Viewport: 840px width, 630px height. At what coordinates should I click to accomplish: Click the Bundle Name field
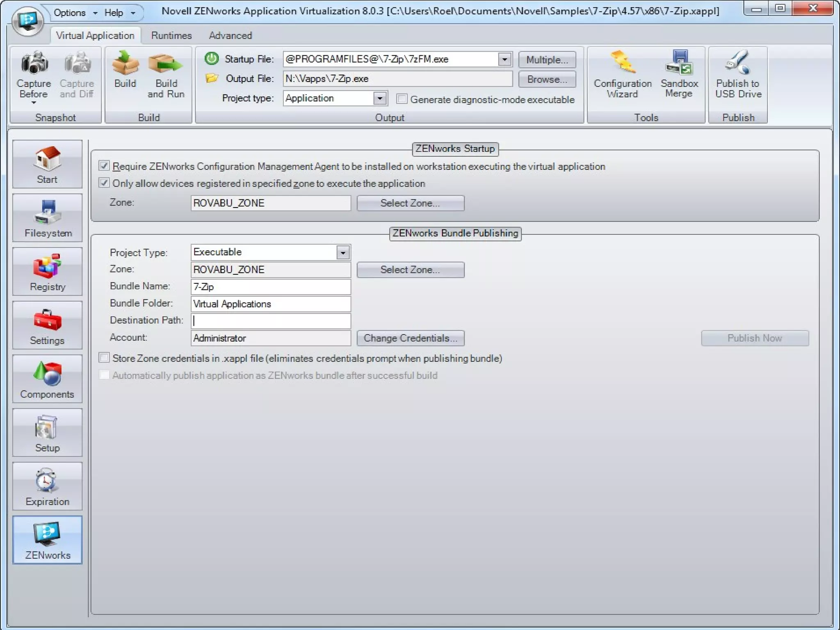click(x=271, y=287)
